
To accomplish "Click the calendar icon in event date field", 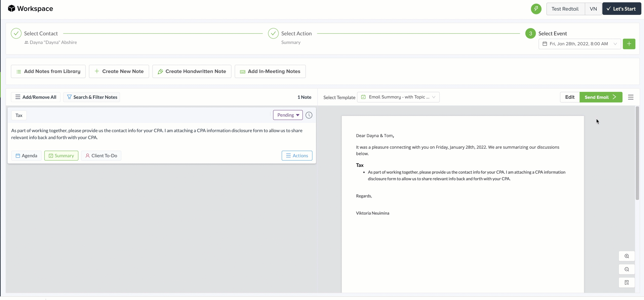I will pyautogui.click(x=545, y=44).
